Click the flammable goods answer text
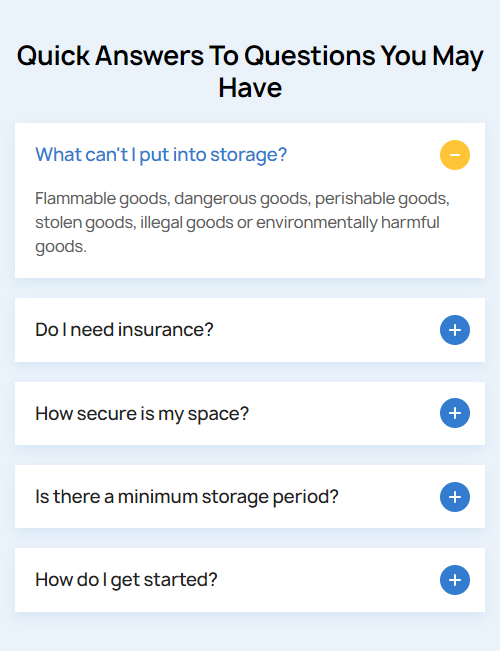Viewport: 500px width, 651px height. (x=242, y=222)
